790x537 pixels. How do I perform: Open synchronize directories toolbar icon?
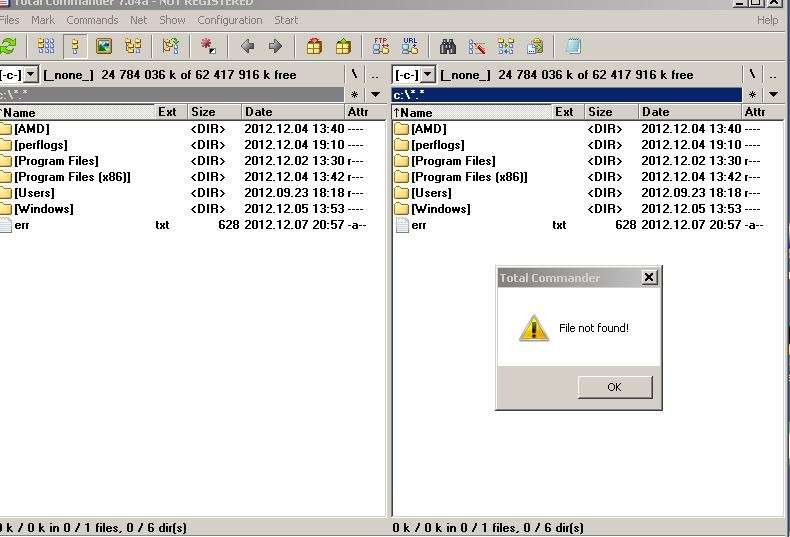(506, 47)
